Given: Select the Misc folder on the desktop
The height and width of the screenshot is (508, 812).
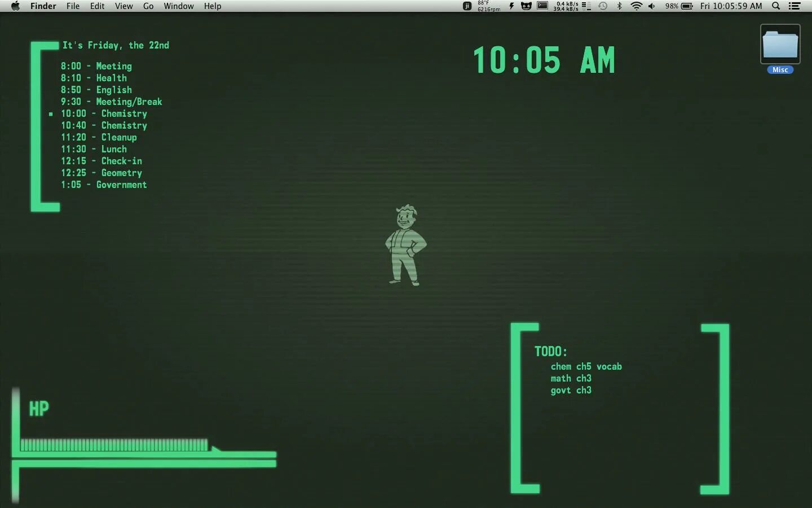Looking at the screenshot, I should [x=780, y=49].
